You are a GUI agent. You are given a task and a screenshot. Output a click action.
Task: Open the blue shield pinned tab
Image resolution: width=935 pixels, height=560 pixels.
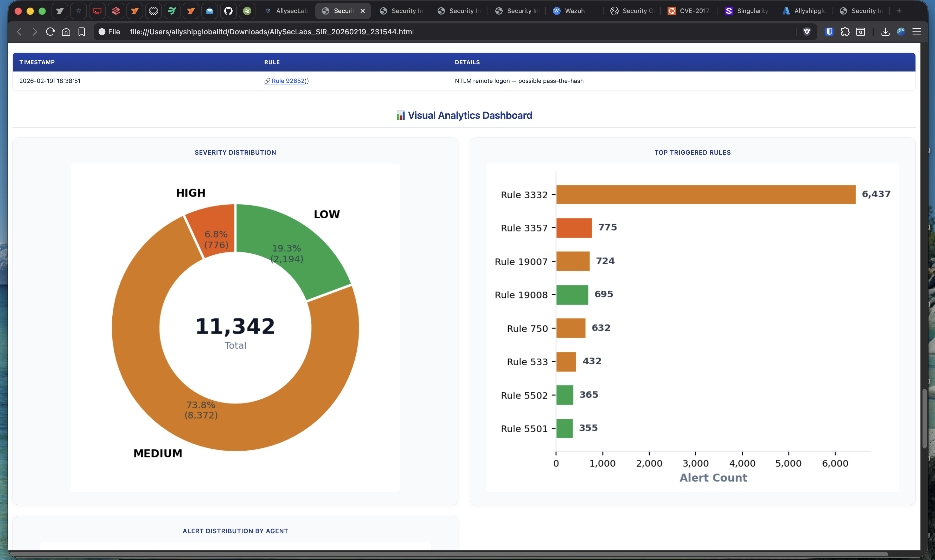(79, 11)
